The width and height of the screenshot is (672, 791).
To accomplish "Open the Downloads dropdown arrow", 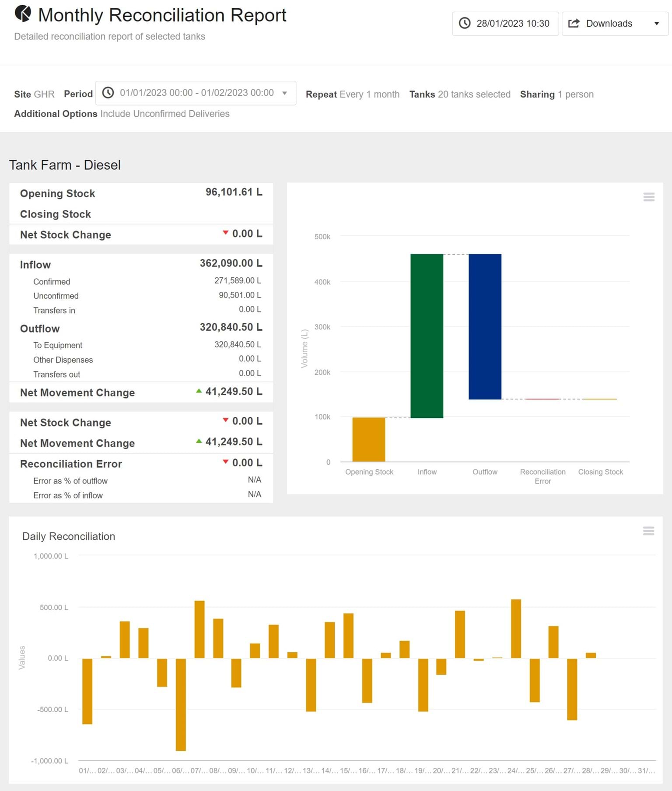I will pos(656,24).
